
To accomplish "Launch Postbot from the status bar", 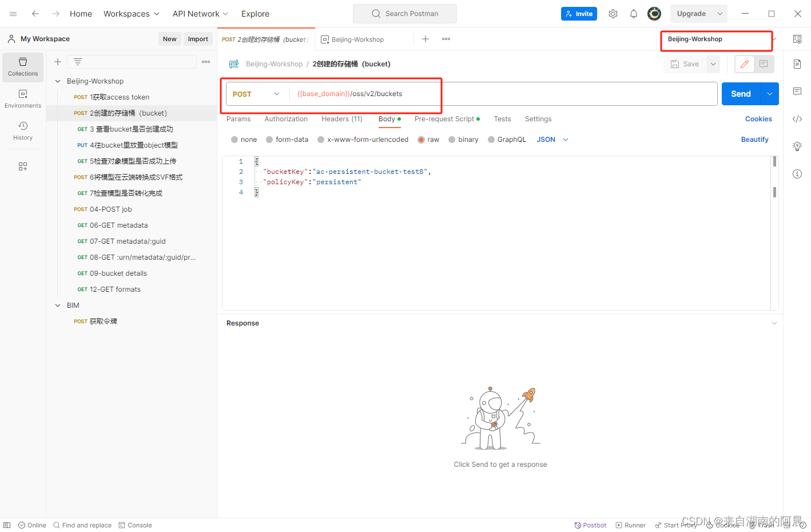I will 590,525.
